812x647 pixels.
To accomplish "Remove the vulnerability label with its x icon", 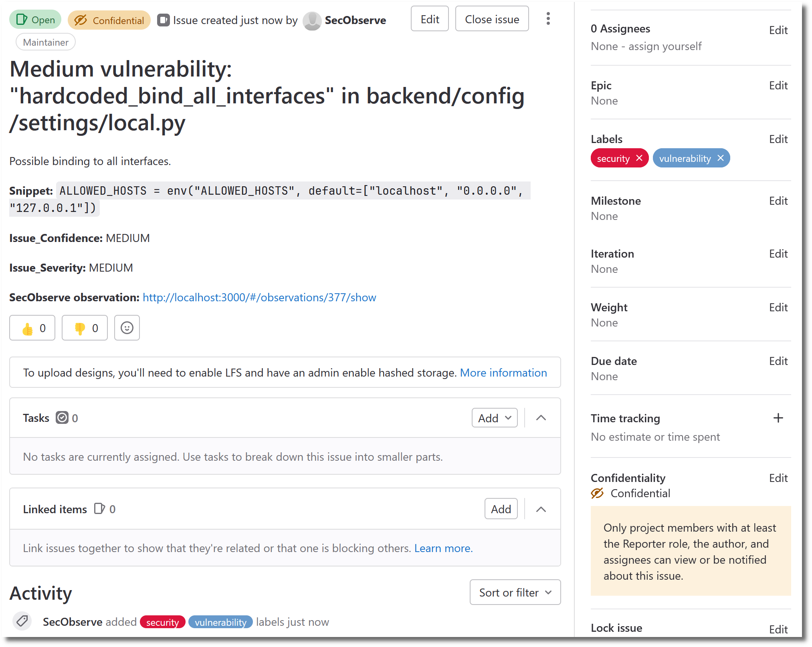I will [x=720, y=158].
